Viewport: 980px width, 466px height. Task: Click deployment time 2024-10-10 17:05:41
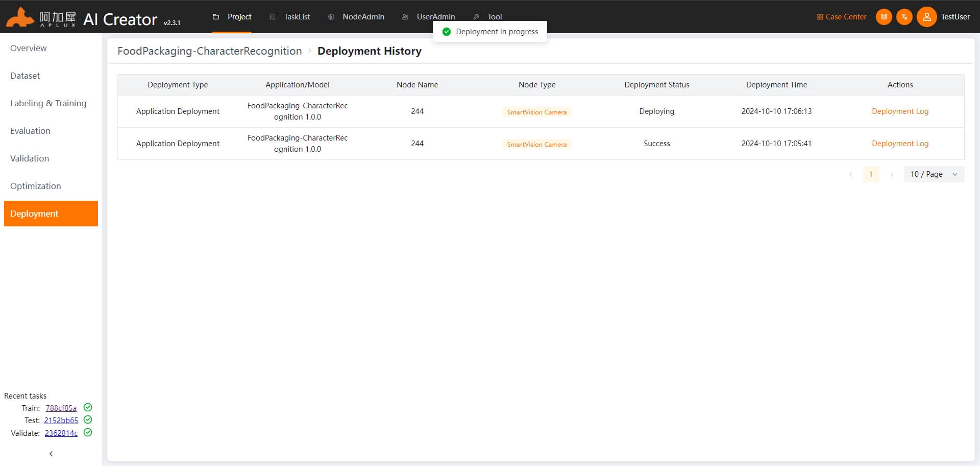pyautogui.click(x=776, y=144)
